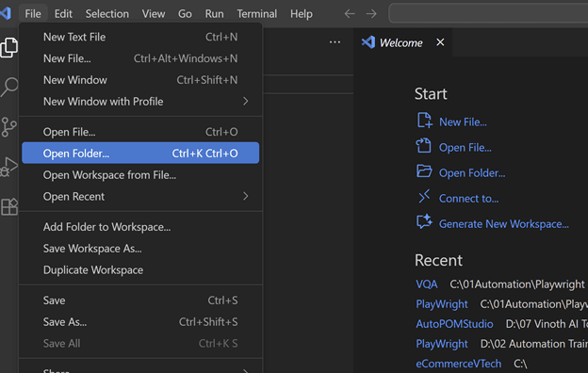588x373 pixels.
Task: Click the New File icon under Start
Action: coord(424,121)
